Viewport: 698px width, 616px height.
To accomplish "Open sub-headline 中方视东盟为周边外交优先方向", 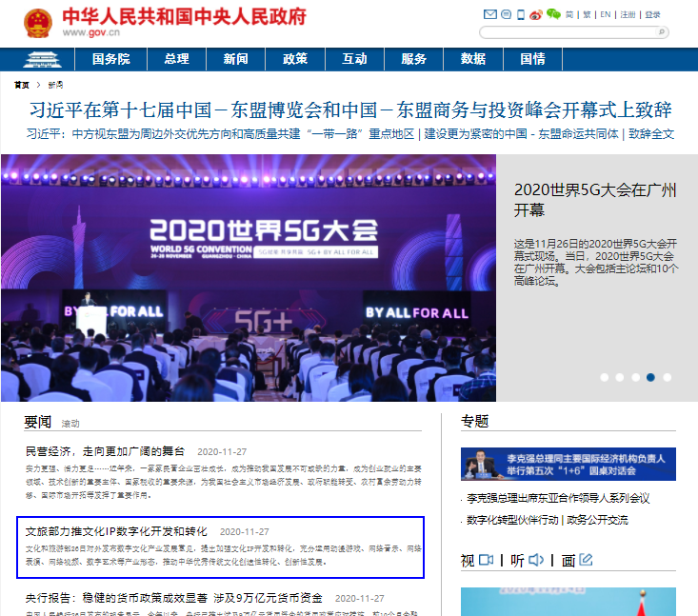I will click(220, 134).
